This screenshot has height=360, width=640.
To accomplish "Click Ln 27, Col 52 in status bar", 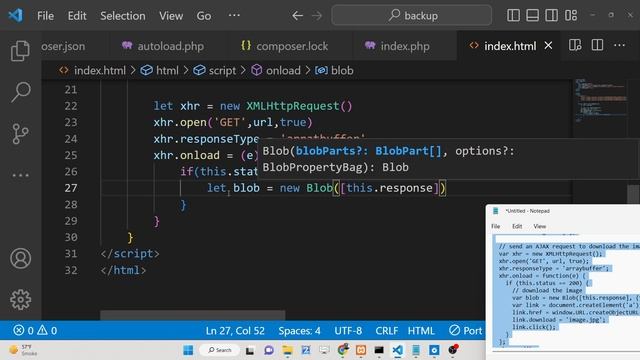I will (235, 331).
